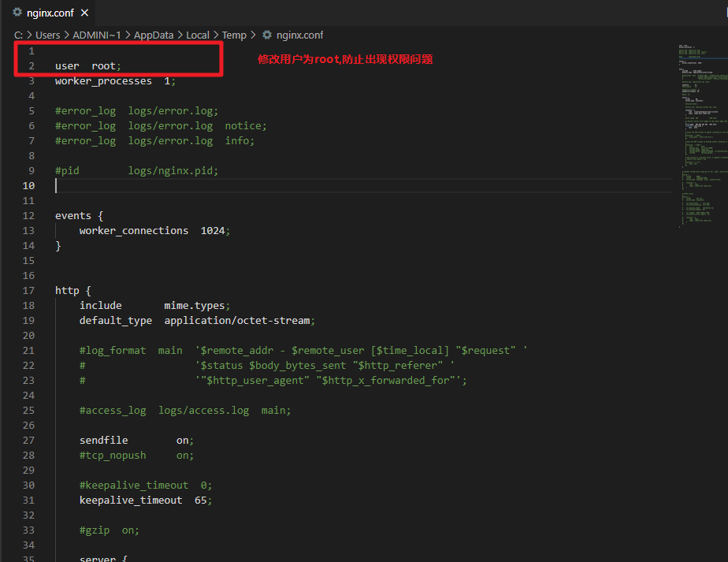The width and height of the screenshot is (728, 562).
Task: Click line number 17 in gutter
Action: coord(29,291)
